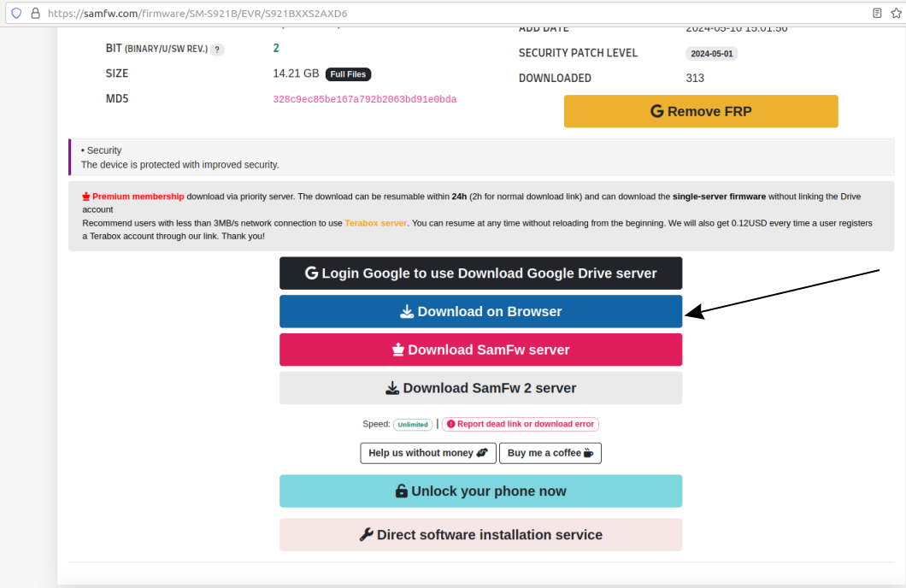
Task: Report dead link or download error
Action: point(520,424)
